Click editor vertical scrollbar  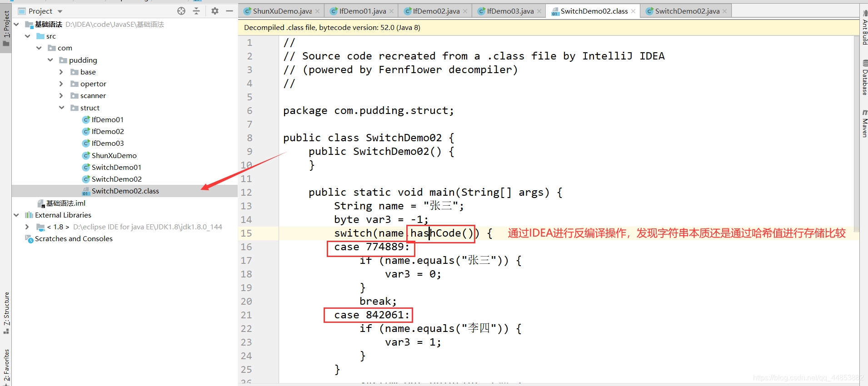(857, 134)
